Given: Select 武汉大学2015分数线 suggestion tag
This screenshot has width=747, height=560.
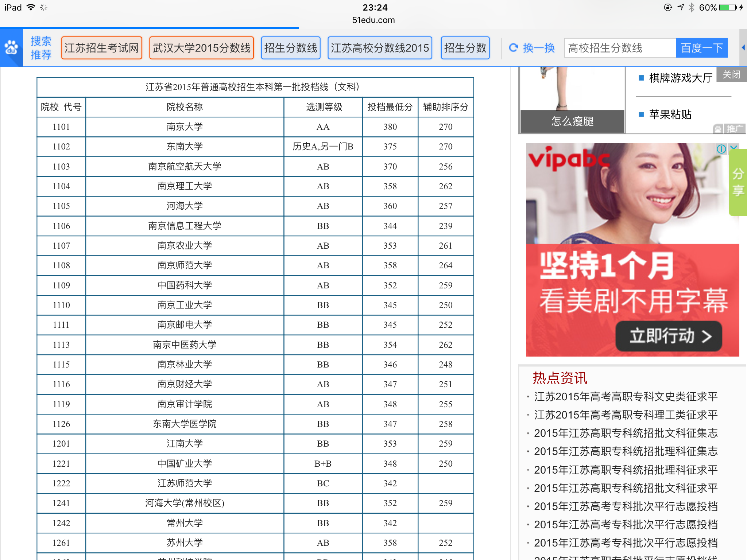Looking at the screenshot, I should [x=201, y=48].
